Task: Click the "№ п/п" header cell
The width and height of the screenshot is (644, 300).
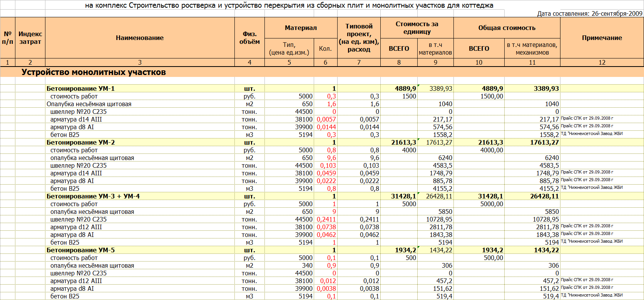Action: coord(7,38)
